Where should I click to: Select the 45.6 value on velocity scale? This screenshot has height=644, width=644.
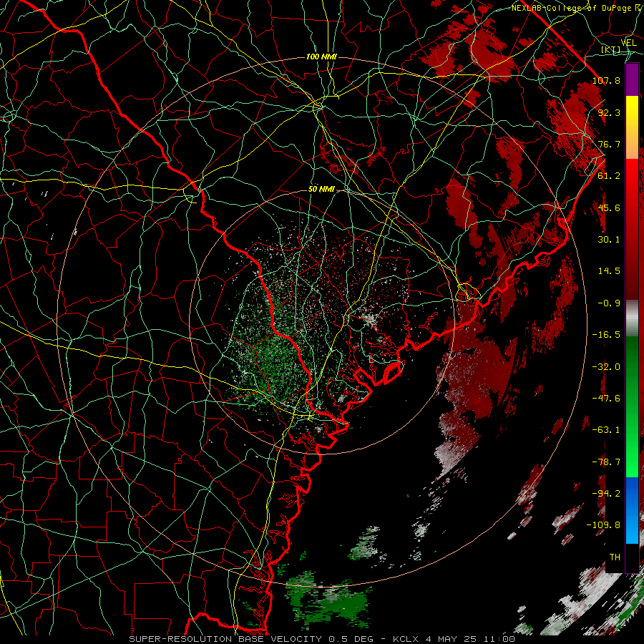(x=609, y=208)
